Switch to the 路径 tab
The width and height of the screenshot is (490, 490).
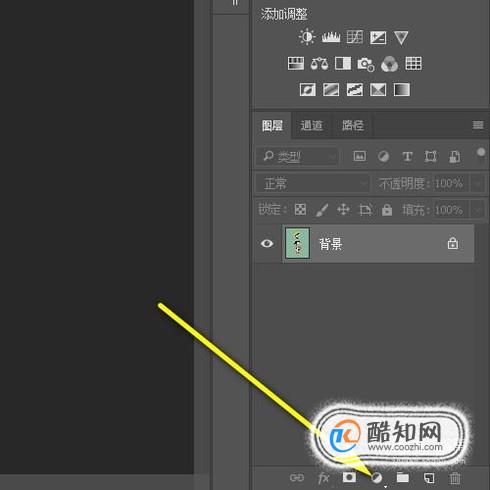[x=353, y=125]
